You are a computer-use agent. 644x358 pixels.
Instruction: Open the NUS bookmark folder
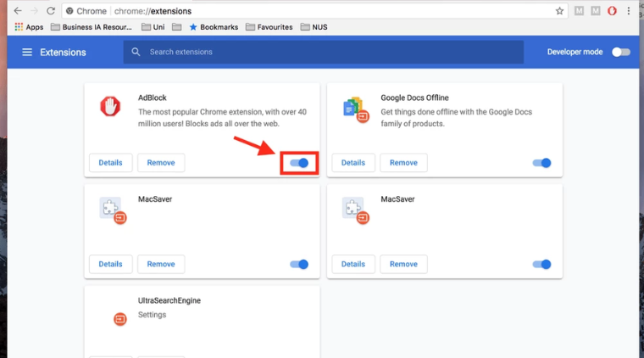(x=314, y=27)
